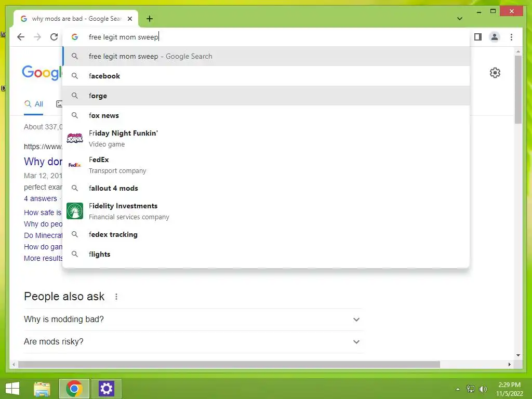This screenshot has height=399, width=532.
Task: Open the Settings gear taskbar app
Action: click(106, 389)
